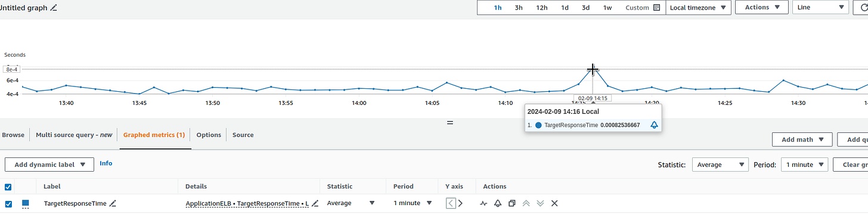This screenshot has height=223, width=868.
Task: Move TargetResponseTime row down
Action: (540, 203)
